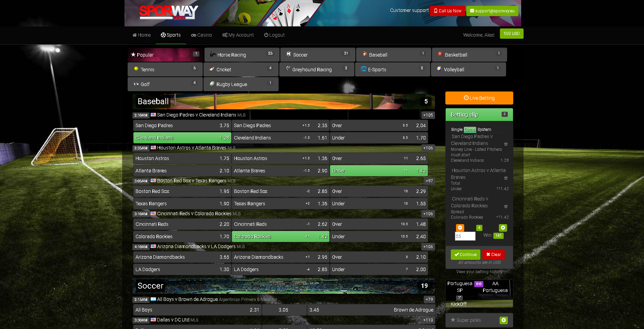Screen dimensions: 644x329
Task: Open the Portuguesa SP live match widget
Action: tap(479, 294)
